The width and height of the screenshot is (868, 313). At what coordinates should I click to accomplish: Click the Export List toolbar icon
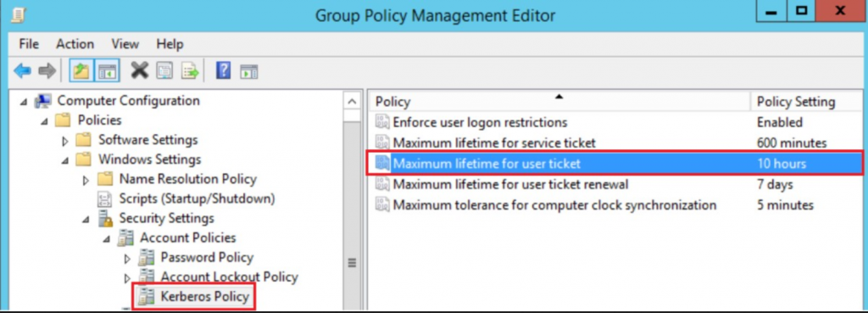point(190,71)
